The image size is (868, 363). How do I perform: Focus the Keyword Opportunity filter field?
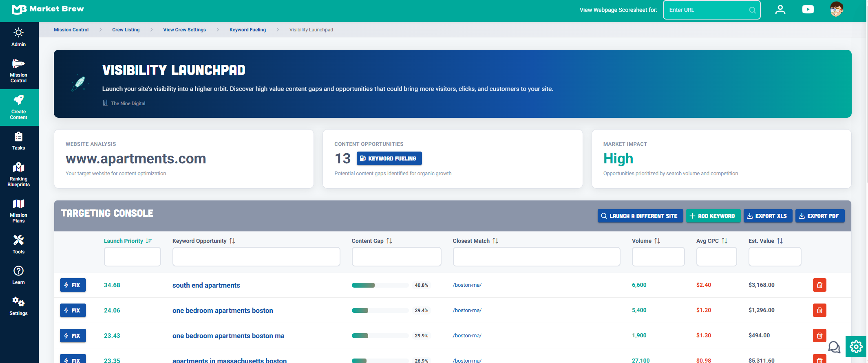tap(256, 257)
